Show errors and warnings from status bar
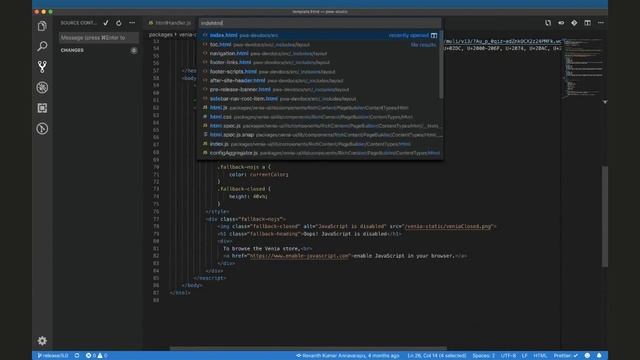Screen dimensions: 640x360 96,356
